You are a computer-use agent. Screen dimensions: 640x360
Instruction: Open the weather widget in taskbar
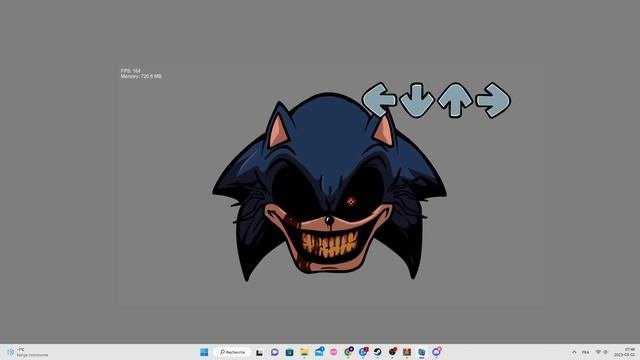click(27, 352)
